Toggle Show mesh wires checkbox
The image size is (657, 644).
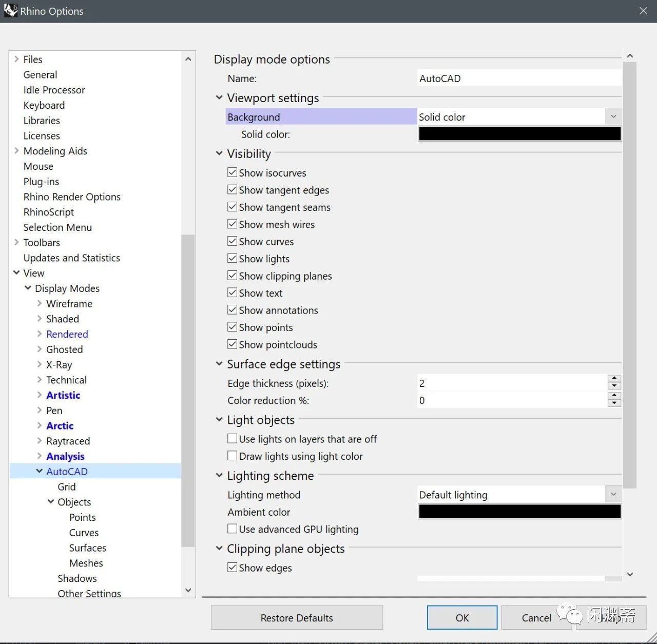(x=233, y=224)
